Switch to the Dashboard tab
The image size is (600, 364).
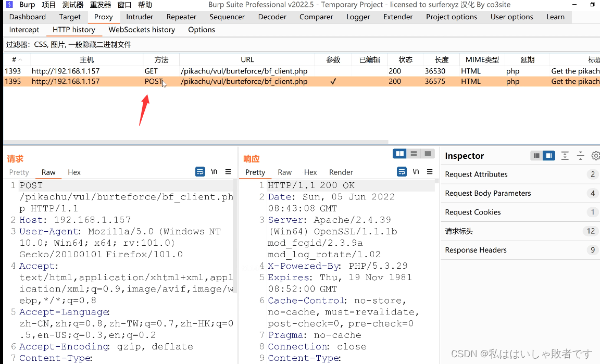pyautogui.click(x=28, y=17)
